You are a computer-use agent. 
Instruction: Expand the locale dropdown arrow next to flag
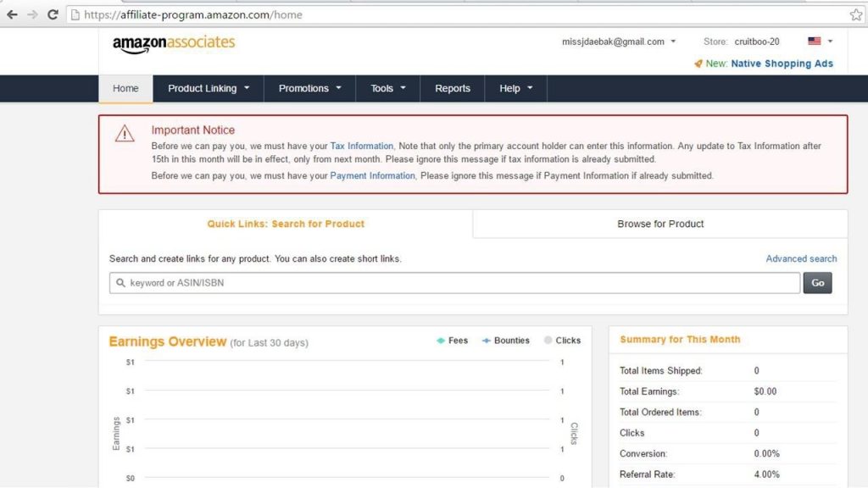pos(830,41)
